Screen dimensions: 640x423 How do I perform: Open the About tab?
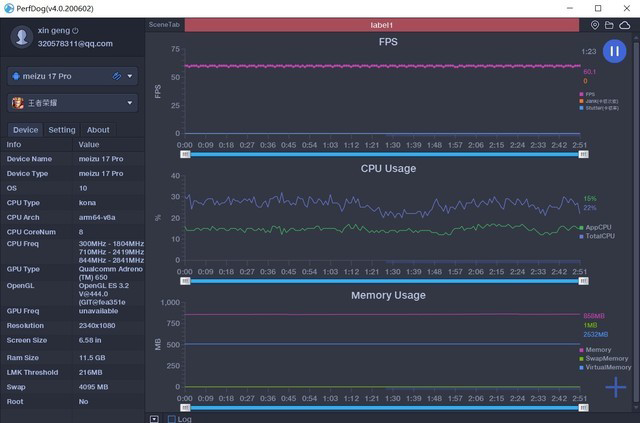[x=98, y=130]
